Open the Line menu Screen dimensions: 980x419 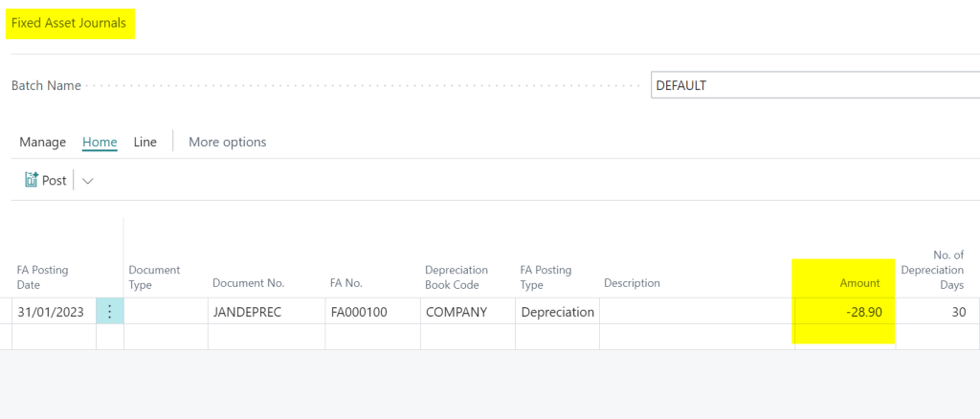[145, 142]
